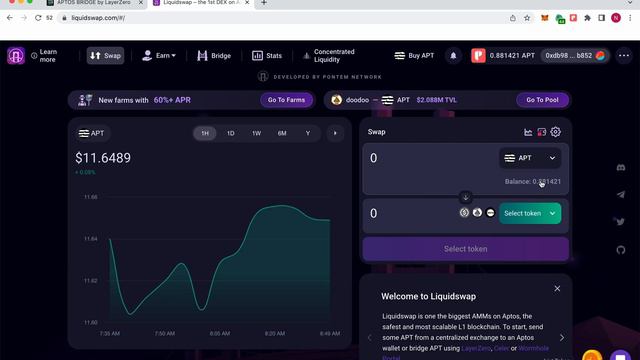Viewport: 640px width, 360px height.
Task: Click the doodoo token icon
Action: pyautogui.click(x=337, y=100)
